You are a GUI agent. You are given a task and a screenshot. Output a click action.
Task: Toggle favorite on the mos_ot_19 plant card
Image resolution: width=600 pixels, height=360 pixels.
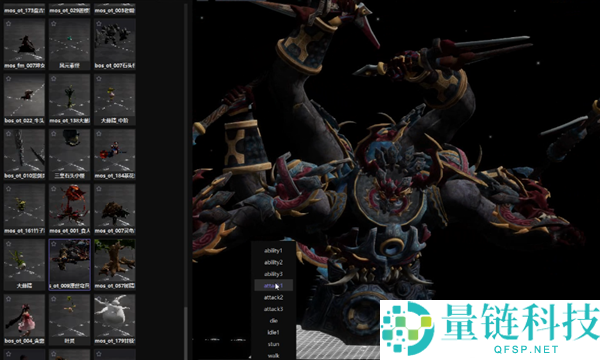click(54, 79)
